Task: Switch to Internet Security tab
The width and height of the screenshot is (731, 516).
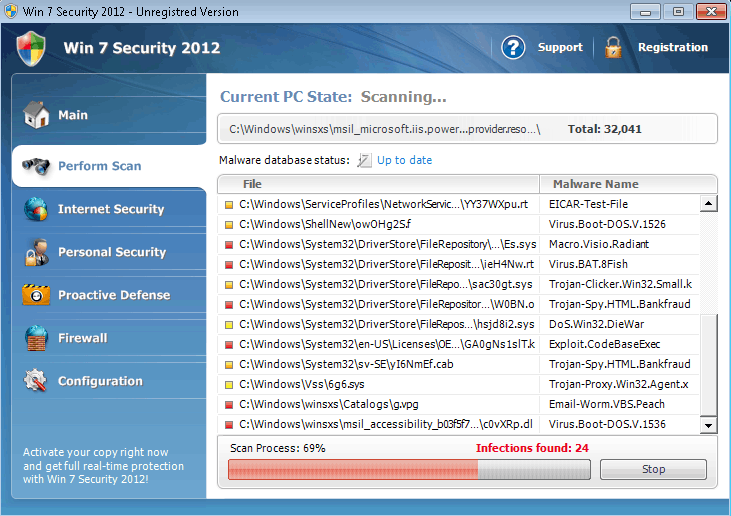Action: (x=110, y=209)
